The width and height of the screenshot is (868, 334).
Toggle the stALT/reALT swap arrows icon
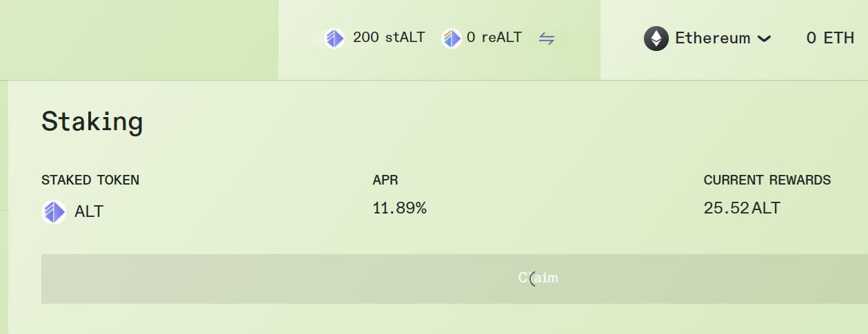547,39
